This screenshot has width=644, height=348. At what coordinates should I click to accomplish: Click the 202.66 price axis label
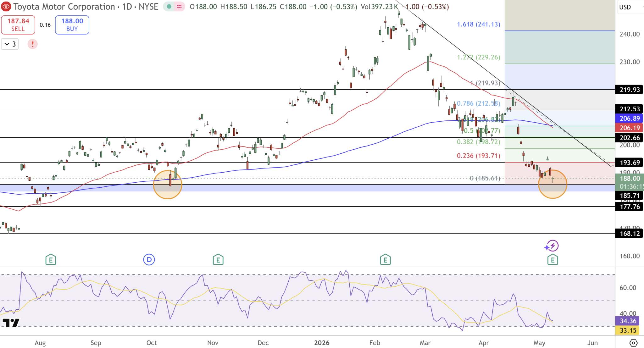pyautogui.click(x=630, y=138)
